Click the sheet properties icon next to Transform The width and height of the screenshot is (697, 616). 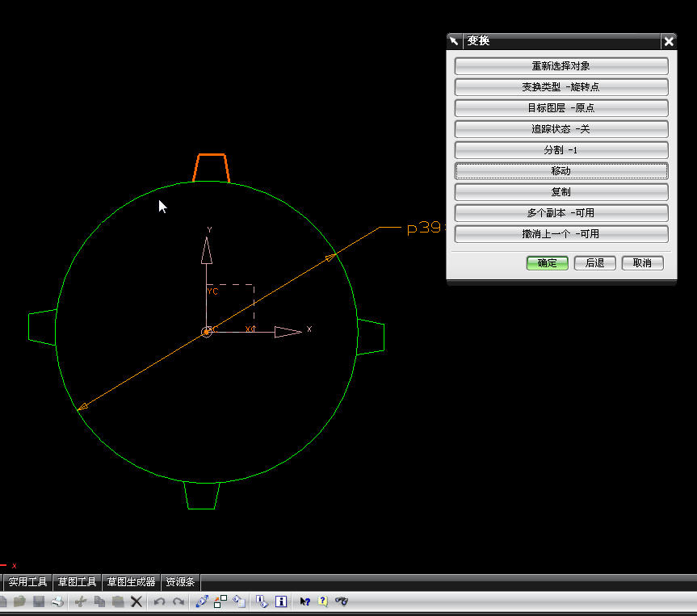tap(239, 601)
